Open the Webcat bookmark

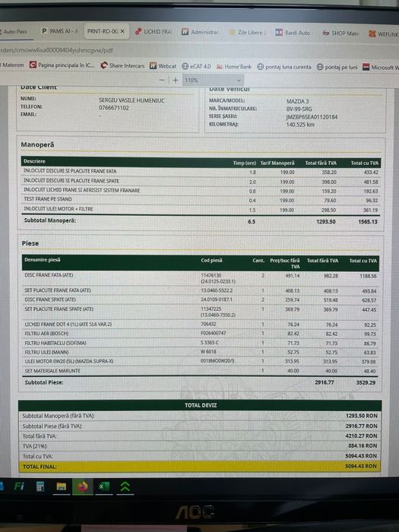163,66
